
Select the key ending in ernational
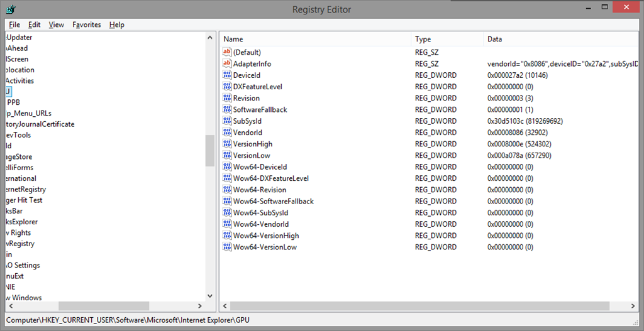pyautogui.click(x=21, y=178)
